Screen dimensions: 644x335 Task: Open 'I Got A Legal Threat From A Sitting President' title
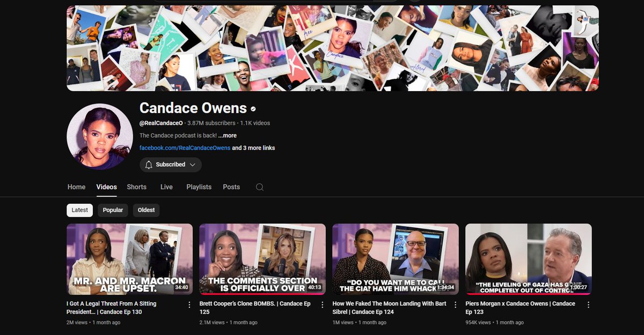click(x=112, y=308)
